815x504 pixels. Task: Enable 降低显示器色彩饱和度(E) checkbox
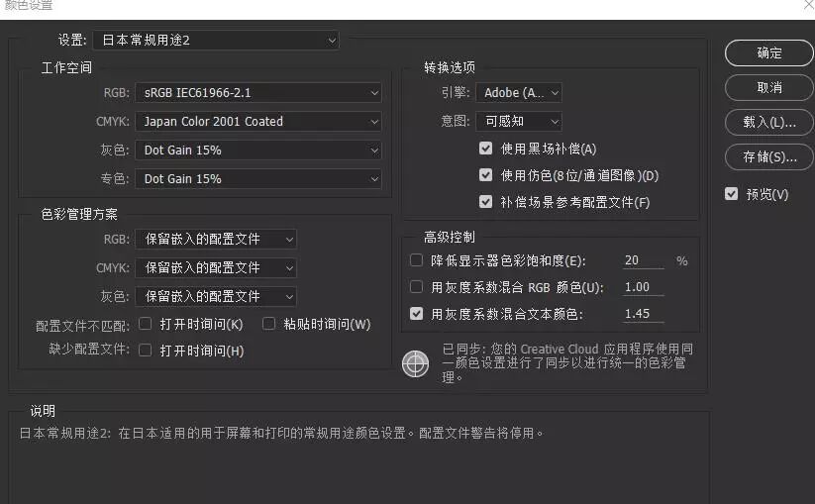416,259
